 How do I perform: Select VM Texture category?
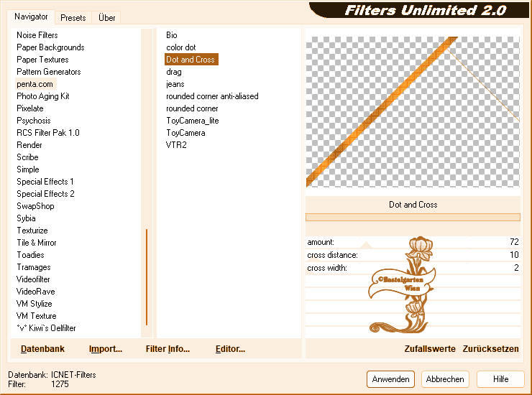click(36, 316)
